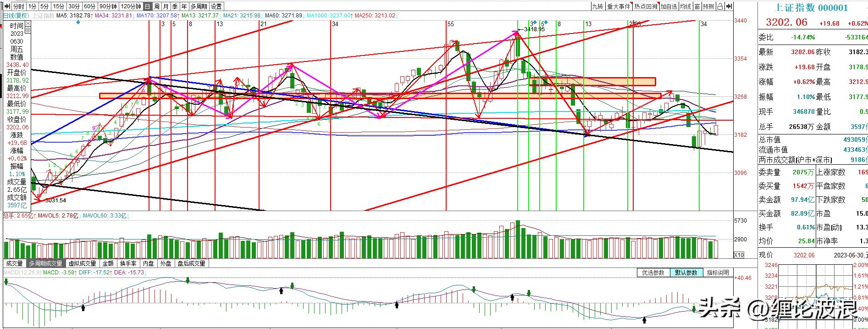Click 上证指数 000001 title
This screenshot has height=329, width=868.
pyautogui.click(x=811, y=8)
